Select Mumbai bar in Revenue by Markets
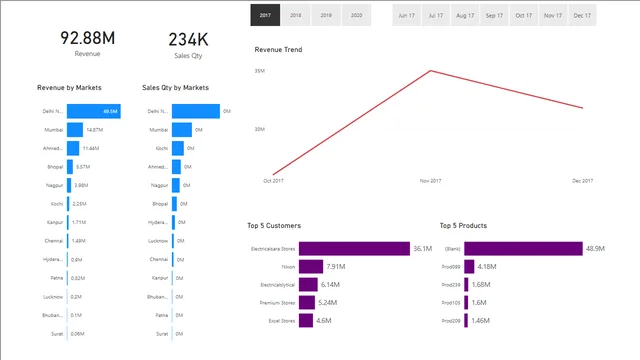Image resolution: width=640 pixels, height=360 pixels. click(75, 130)
